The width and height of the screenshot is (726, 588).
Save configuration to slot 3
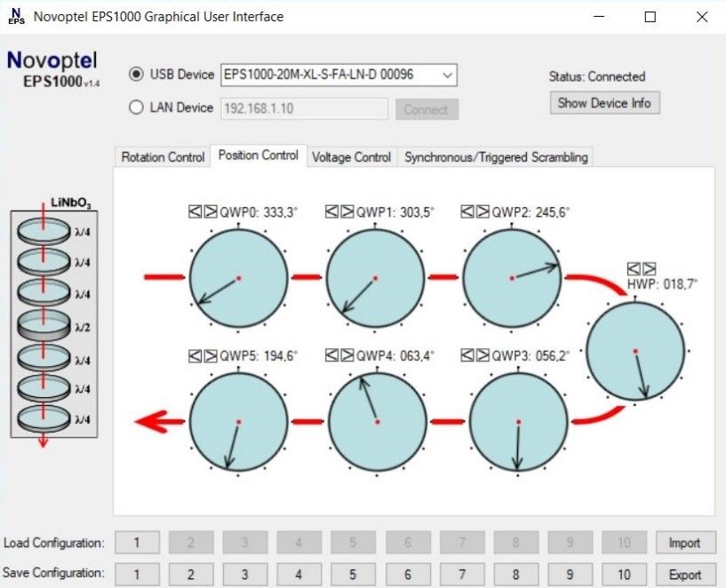[245, 574]
